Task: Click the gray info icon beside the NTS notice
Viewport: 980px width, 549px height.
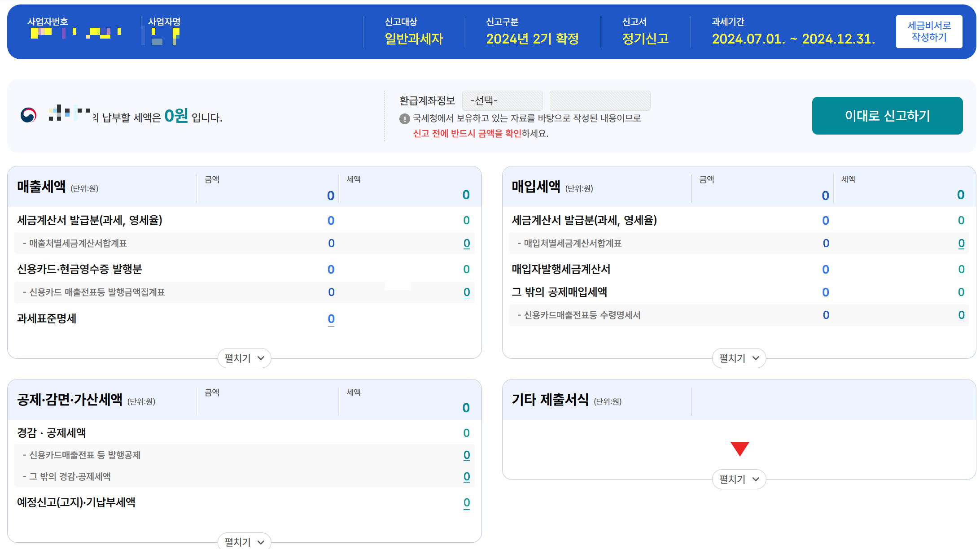Action: [404, 119]
